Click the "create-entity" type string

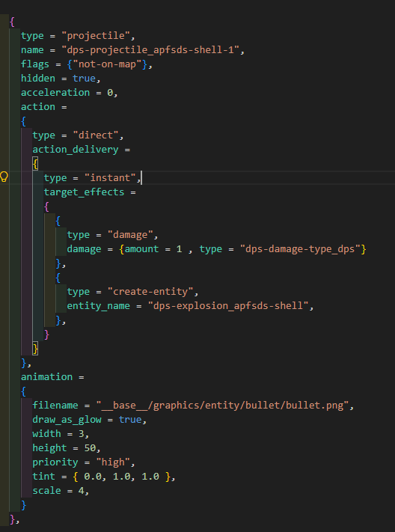150,292
